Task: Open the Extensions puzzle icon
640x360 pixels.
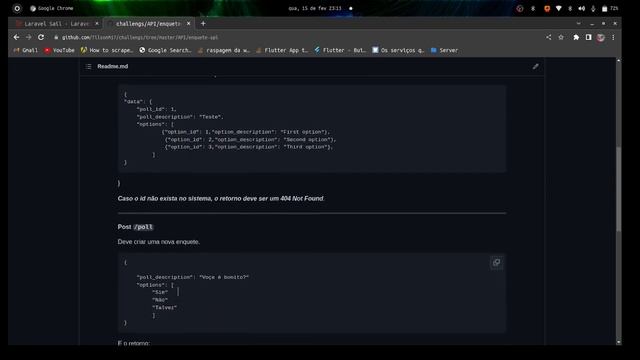Action: tap(576, 37)
